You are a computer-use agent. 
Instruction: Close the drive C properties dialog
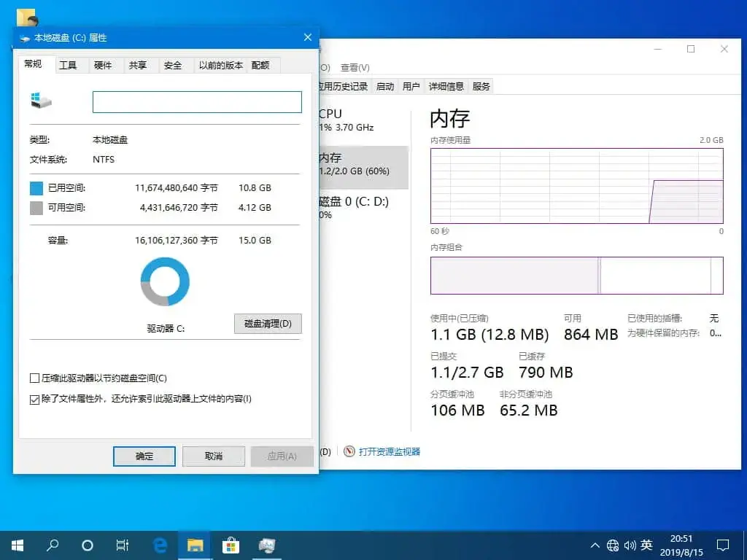tap(308, 38)
